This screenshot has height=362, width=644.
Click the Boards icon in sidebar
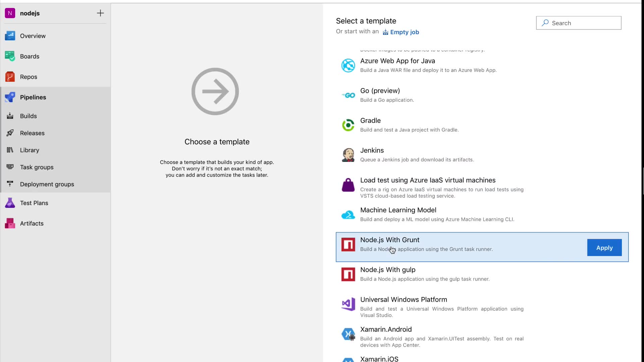[10, 56]
